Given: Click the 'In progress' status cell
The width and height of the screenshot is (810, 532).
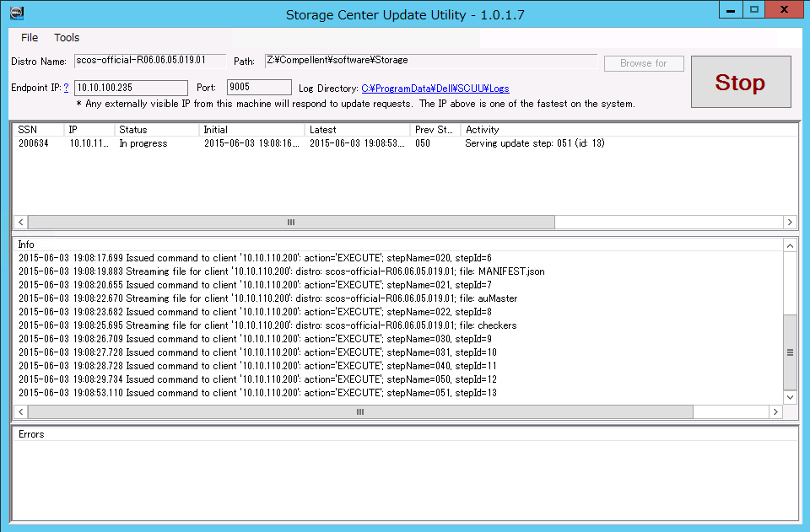Looking at the screenshot, I should pos(143,143).
